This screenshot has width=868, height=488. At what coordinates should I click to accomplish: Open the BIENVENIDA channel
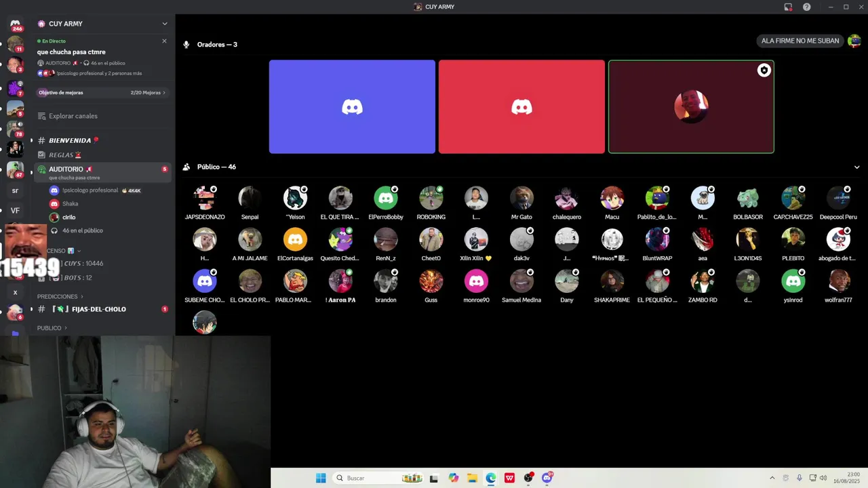(x=102, y=140)
